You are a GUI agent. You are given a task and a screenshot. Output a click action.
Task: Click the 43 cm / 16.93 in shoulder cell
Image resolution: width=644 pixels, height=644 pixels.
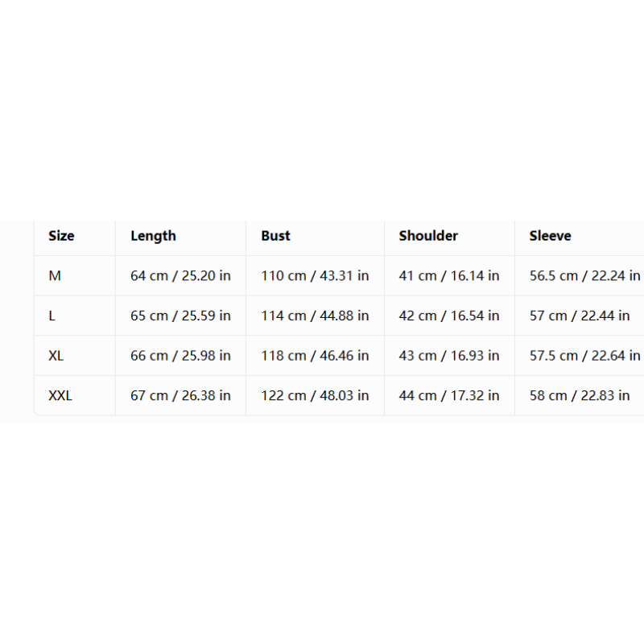click(449, 355)
